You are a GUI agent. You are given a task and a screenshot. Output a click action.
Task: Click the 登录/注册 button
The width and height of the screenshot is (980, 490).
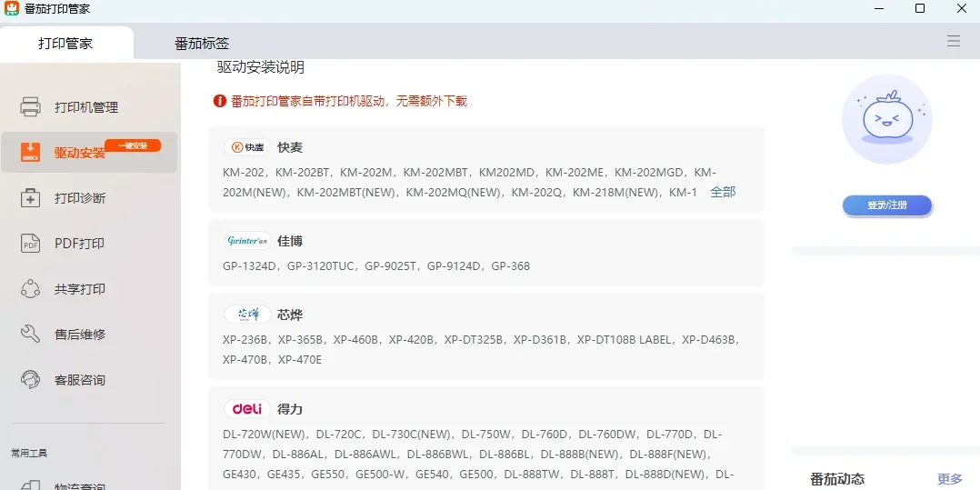click(887, 205)
